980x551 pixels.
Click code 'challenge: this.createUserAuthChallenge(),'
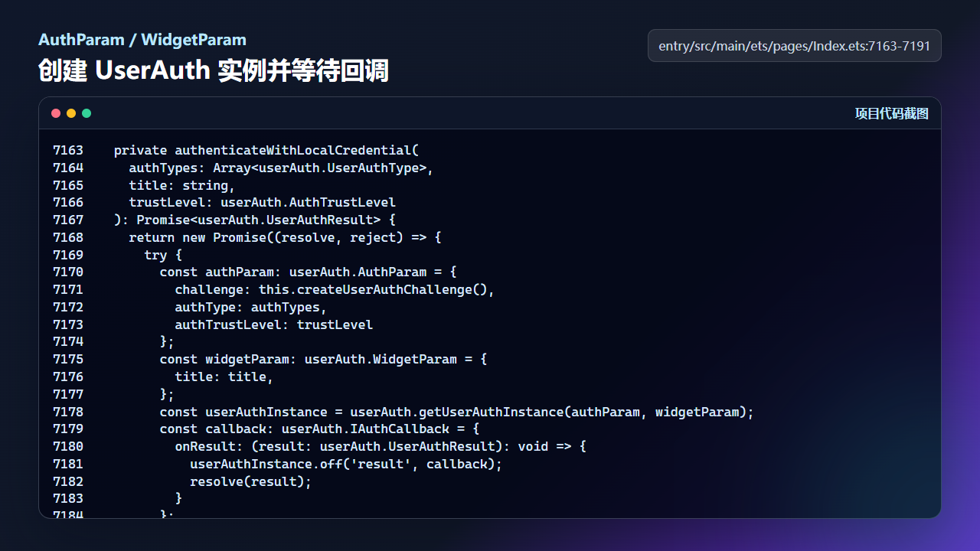coord(335,289)
